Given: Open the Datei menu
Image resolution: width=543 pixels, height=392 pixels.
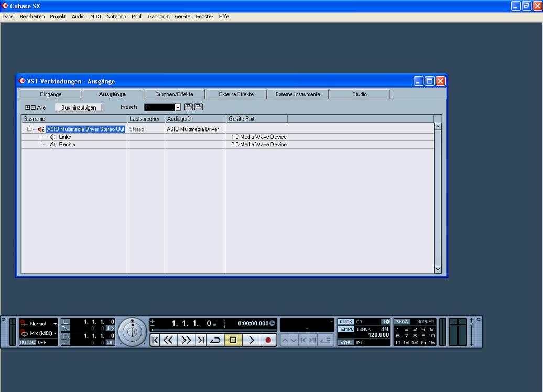Looking at the screenshot, I should coord(8,17).
